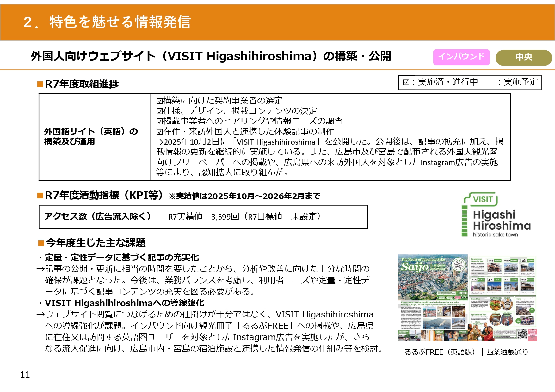The image size is (555, 392).
Task: Toggle the checkbox for 構築に向けた契約事業者の選定
Action: point(160,101)
